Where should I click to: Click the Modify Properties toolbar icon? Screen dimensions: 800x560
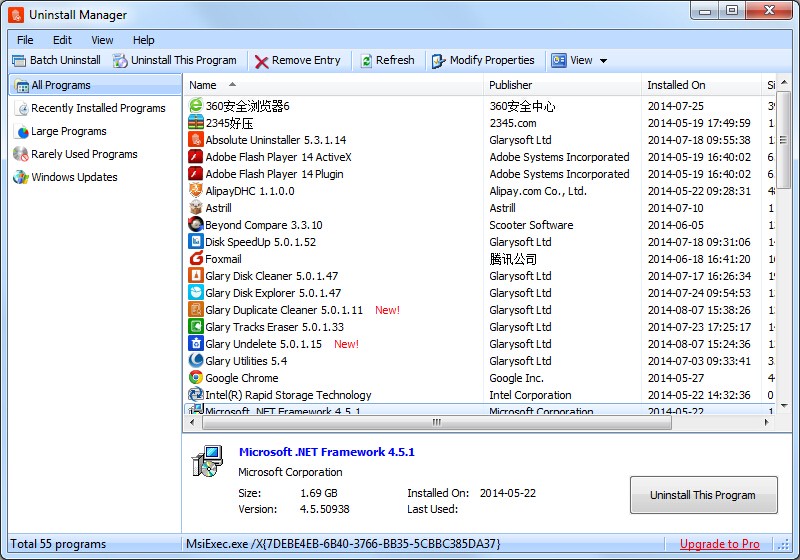click(x=439, y=61)
